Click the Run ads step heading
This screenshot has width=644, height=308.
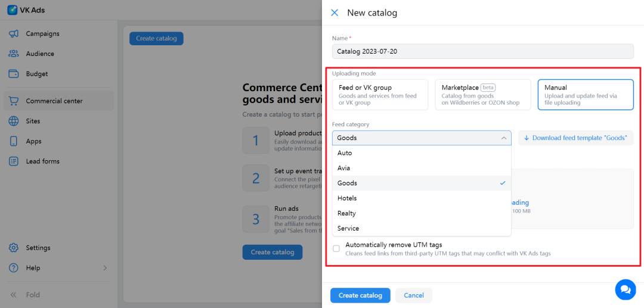[287, 209]
